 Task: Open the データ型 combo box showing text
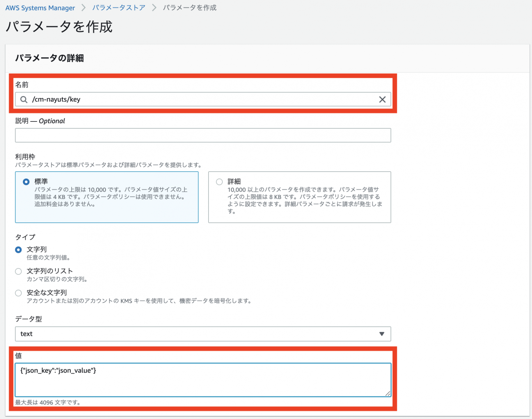[x=203, y=334]
